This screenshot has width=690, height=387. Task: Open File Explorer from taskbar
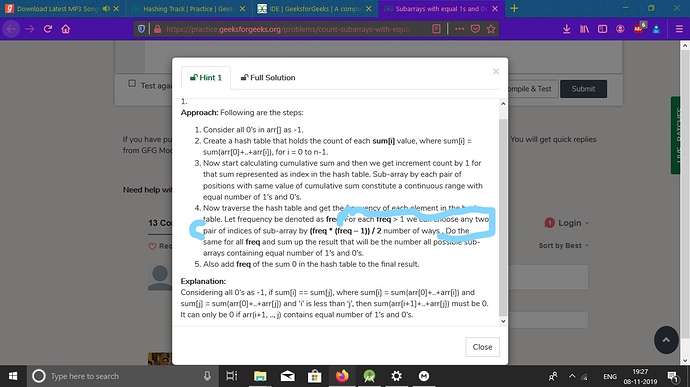click(260, 376)
